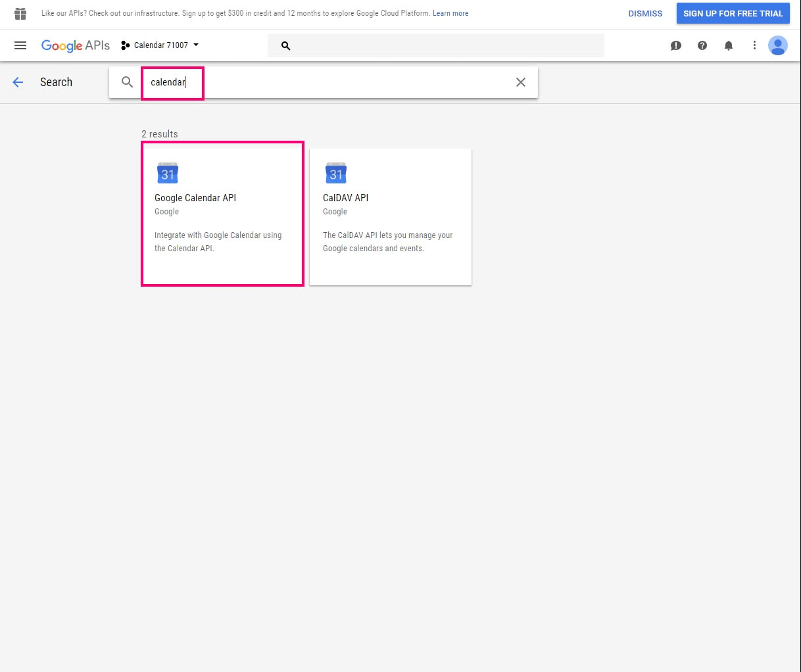This screenshot has width=801, height=672.
Task: Open help via the question mark icon
Action: click(702, 45)
